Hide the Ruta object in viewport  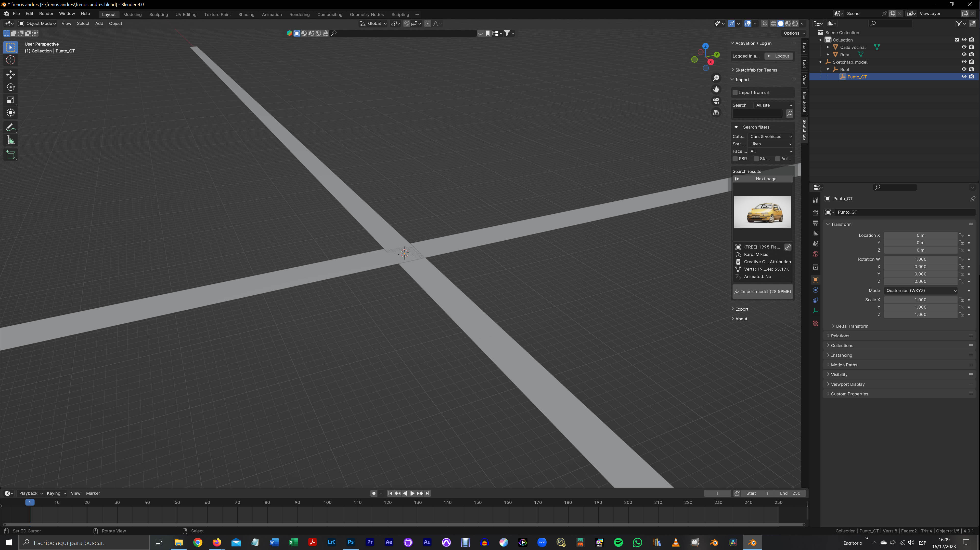pyautogui.click(x=964, y=54)
